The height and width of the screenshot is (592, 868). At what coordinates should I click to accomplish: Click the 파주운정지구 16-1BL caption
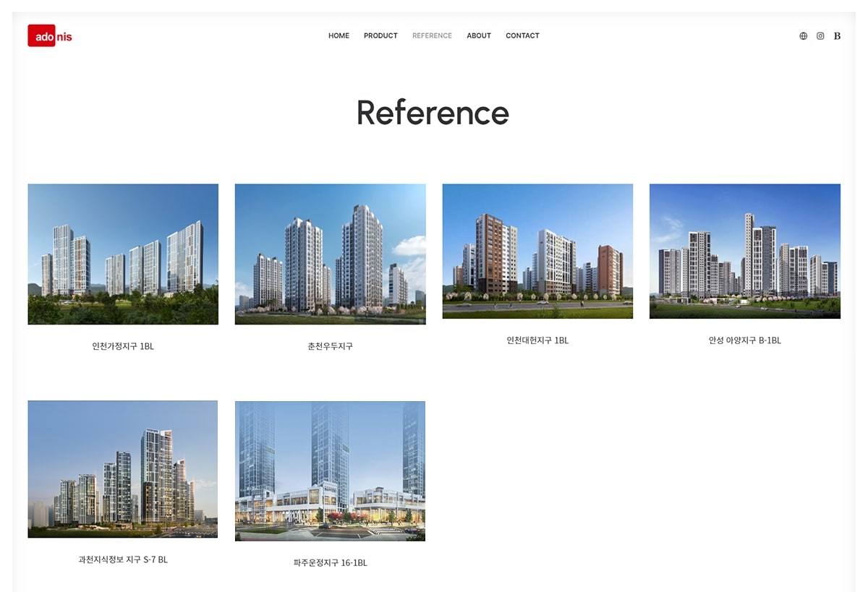tap(330, 562)
